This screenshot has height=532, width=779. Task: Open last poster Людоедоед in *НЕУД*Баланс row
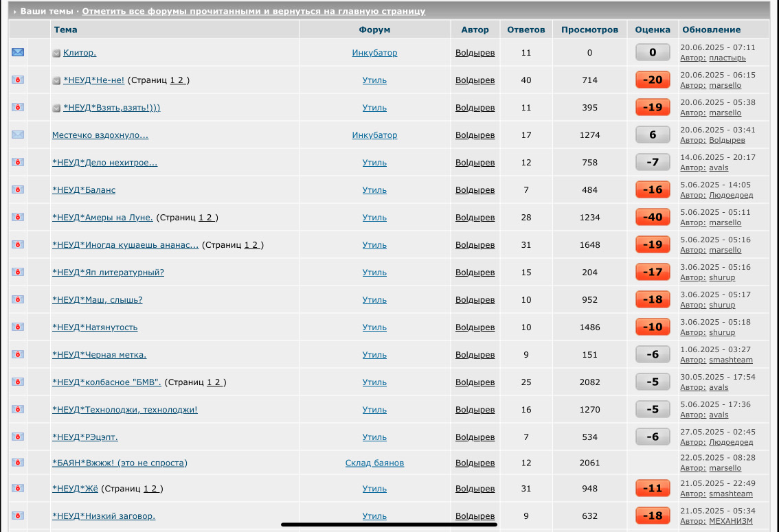731,196
